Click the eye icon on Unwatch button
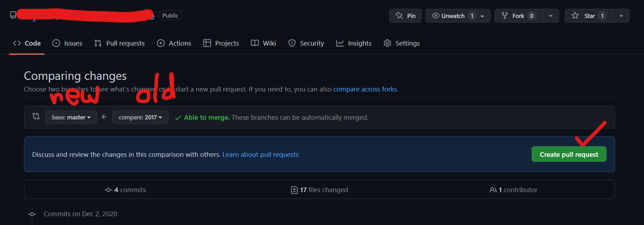This screenshot has height=225, width=644. tap(436, 16)
